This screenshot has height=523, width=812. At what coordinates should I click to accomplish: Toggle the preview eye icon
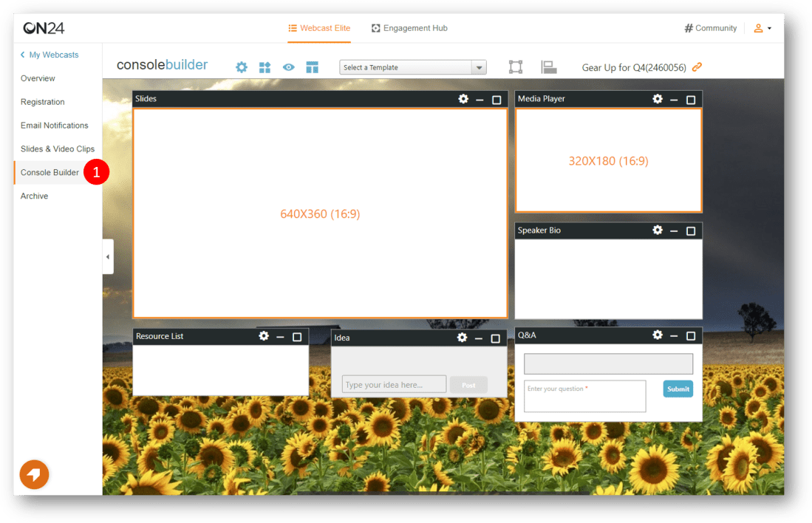[x=288, y=67]
